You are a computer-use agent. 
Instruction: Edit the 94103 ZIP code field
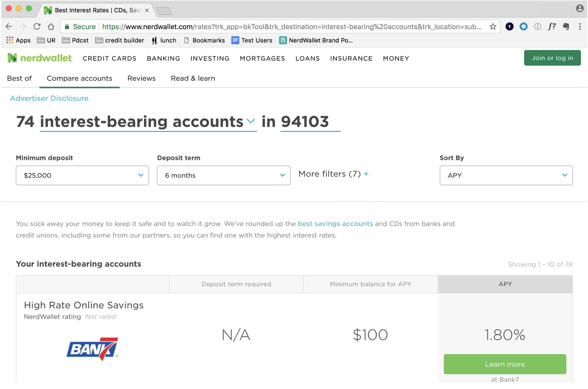point(310,122)
